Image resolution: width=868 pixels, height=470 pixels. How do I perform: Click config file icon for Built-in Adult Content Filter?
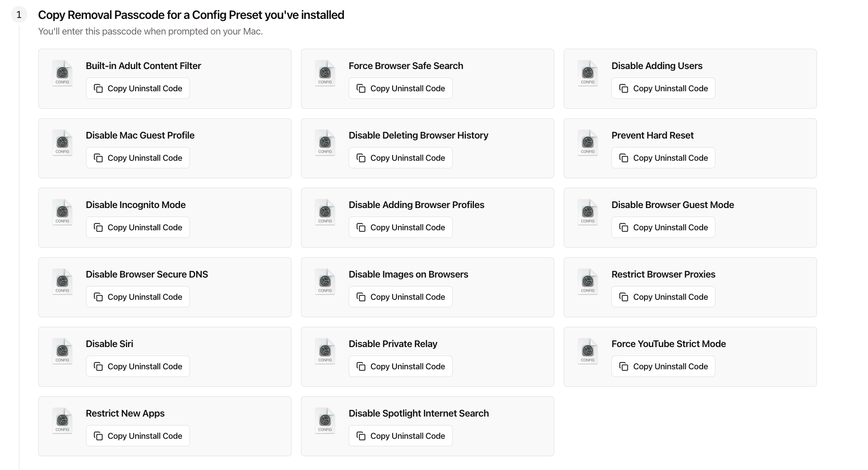pos(62,73)
